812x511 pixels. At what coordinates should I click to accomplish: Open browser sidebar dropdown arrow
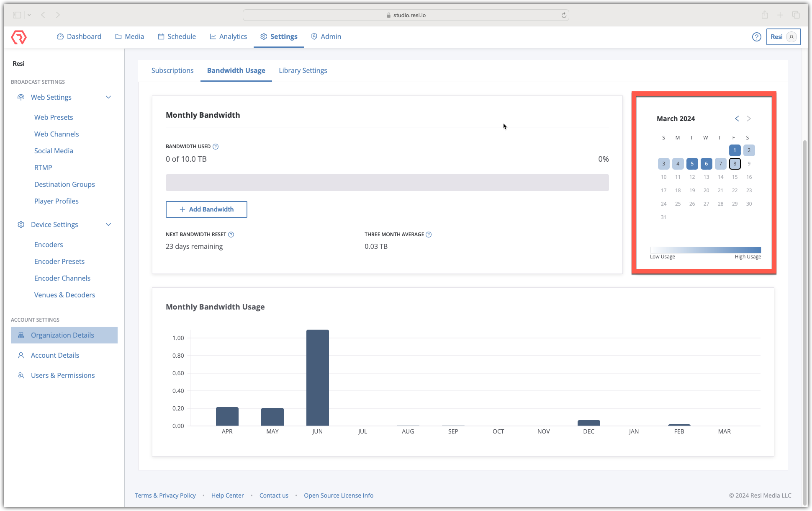[29, 15]
